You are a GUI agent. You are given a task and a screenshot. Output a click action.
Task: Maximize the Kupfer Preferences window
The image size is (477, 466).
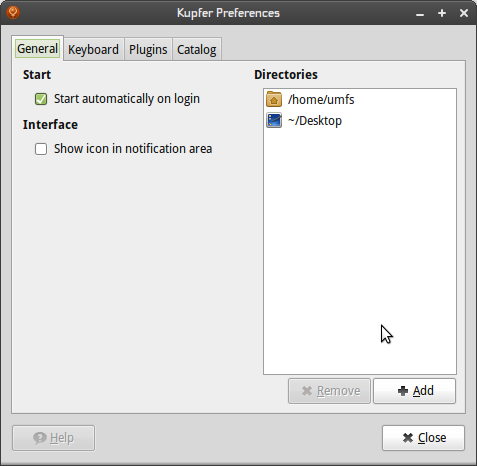coord(442,13)
